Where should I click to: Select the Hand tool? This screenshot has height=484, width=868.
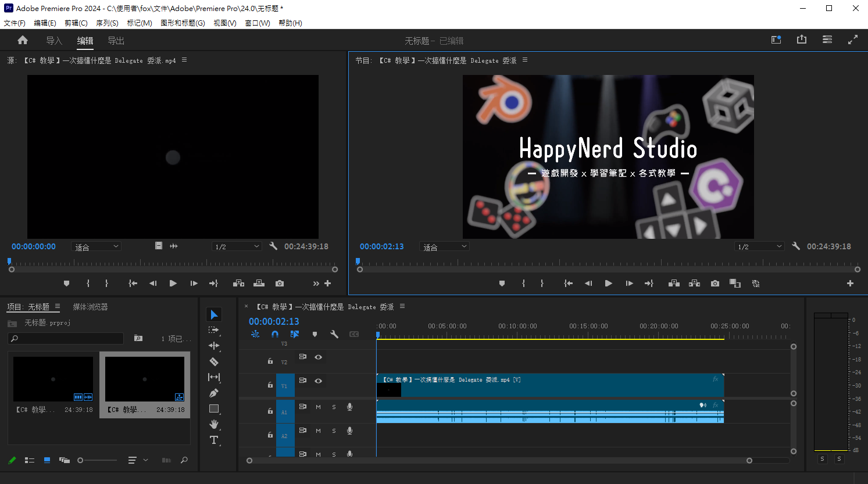[214, 424]
